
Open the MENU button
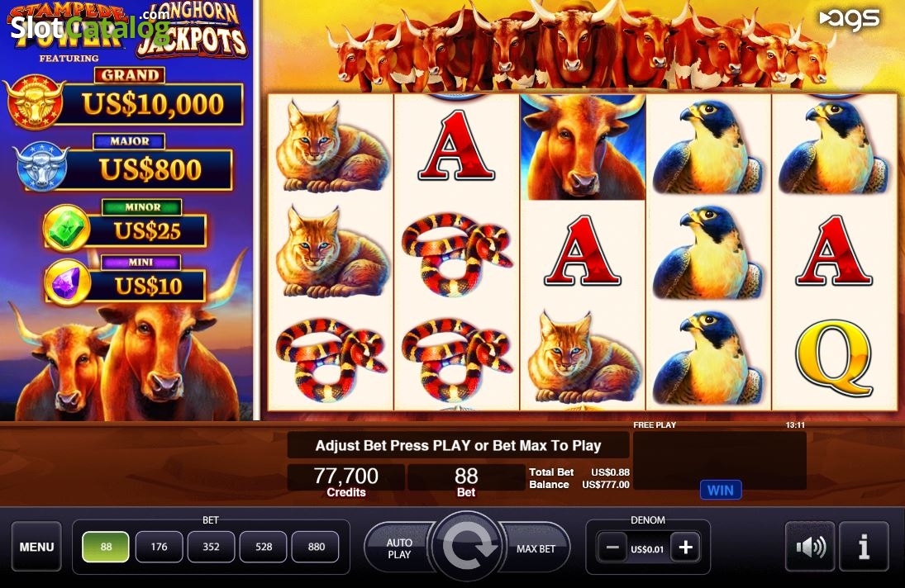click(x=36, y=547)
